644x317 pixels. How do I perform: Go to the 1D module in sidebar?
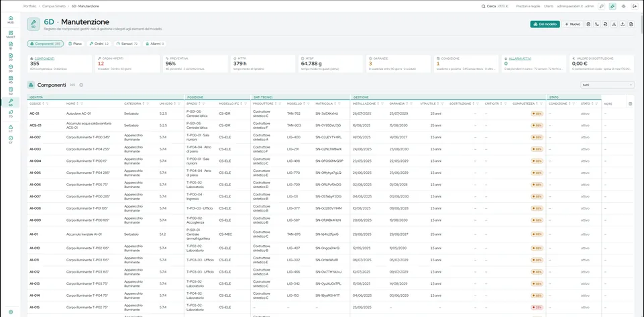[10, 45]
